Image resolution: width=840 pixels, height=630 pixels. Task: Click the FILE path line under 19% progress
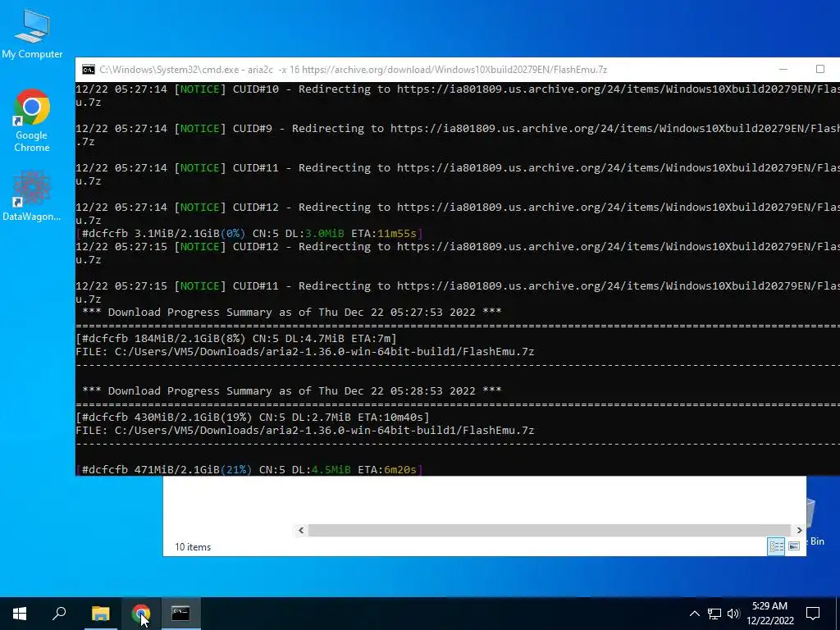click(305, 431)
